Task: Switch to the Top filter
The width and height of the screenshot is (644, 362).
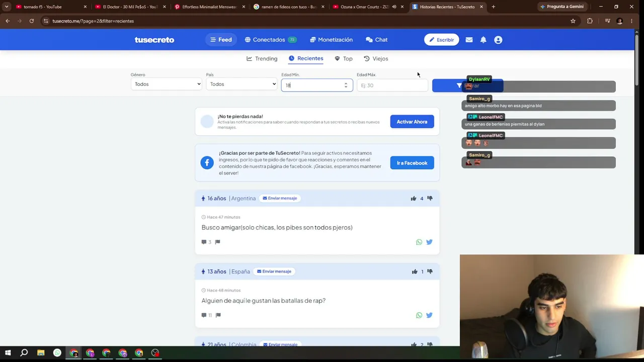Action: (x=344, y=59)
